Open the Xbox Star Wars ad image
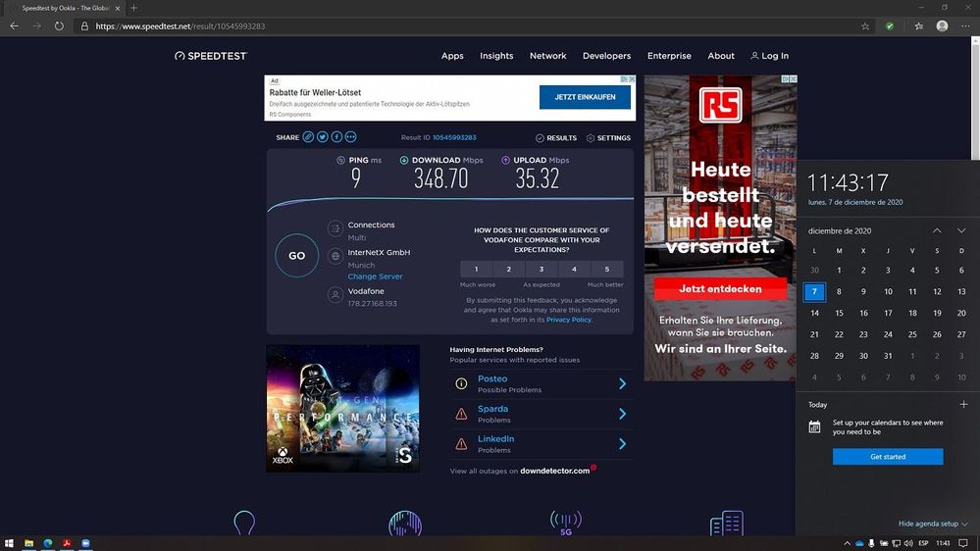Image resolution: width=980 pixels, height=551 pixels. [x=343, y=409]
